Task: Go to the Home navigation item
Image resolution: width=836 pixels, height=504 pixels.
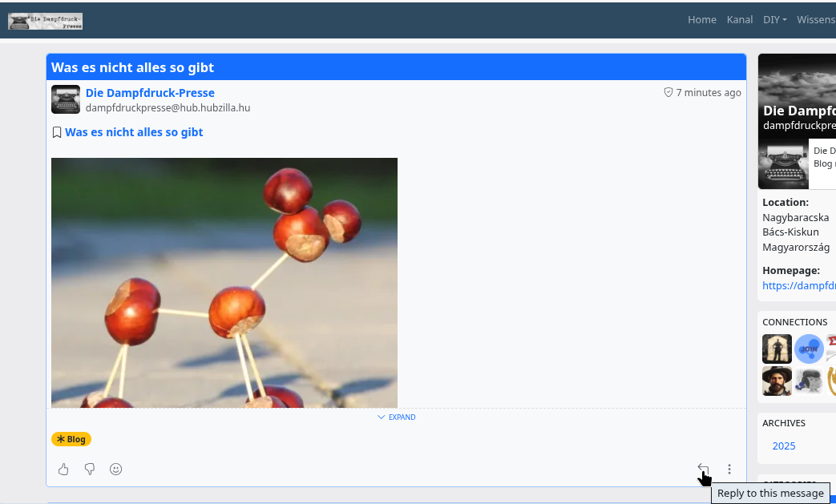Action: (x=701, y=20)
